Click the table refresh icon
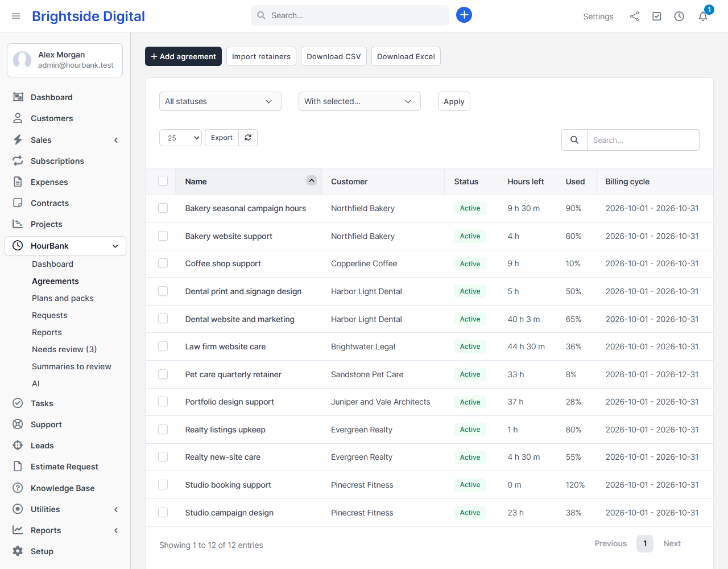728x569 pixels. coord(248,138)
